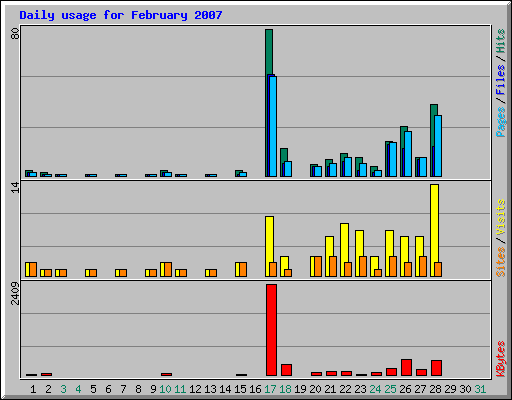Click the orange Sites bar for day 15
Viewport: 512px width, 400px height.
[243, 269]
